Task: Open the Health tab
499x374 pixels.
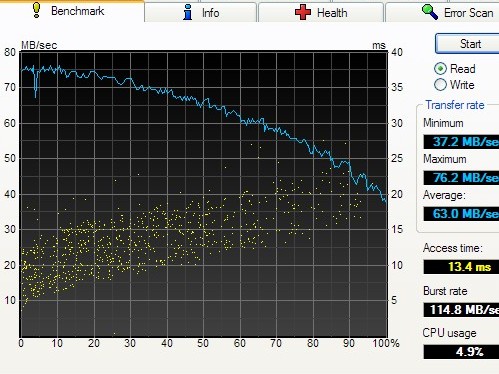Action: tap(321, 13)
